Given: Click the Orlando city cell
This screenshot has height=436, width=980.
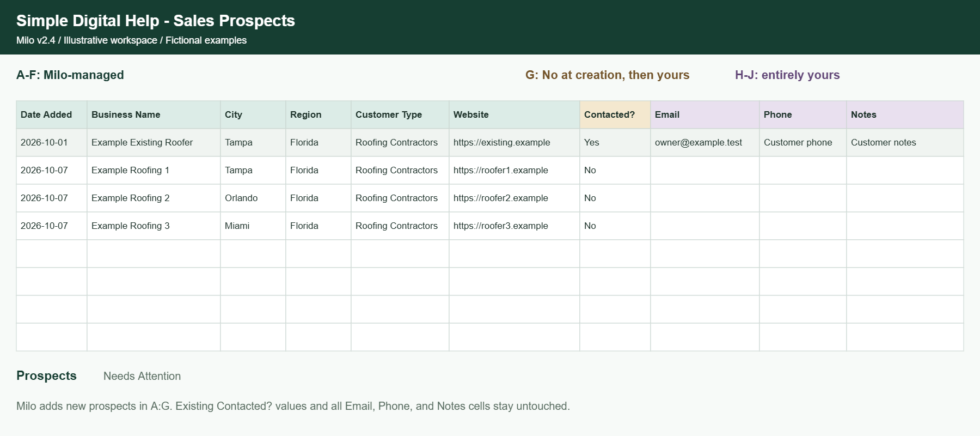Looking at the screenshot, I should [253, 198].
